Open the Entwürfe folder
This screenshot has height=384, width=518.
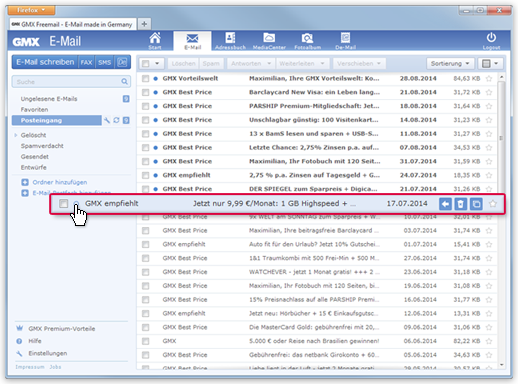33,167
